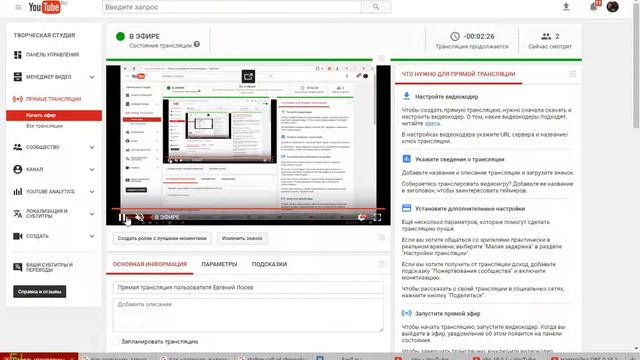Click Творческая студия heading link
This screenshot has width=640, height=360.
44,36
